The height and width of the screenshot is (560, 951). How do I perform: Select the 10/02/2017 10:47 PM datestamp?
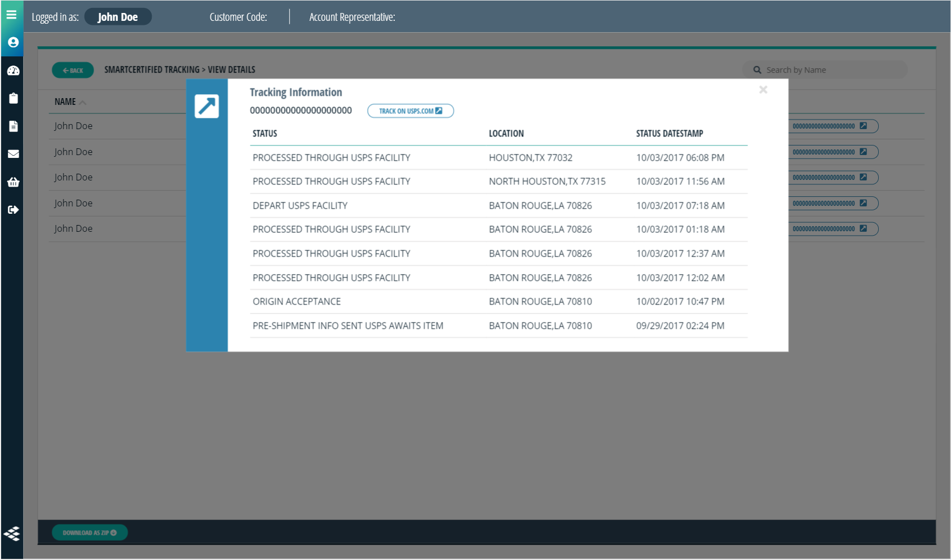[x=680, y=302]
